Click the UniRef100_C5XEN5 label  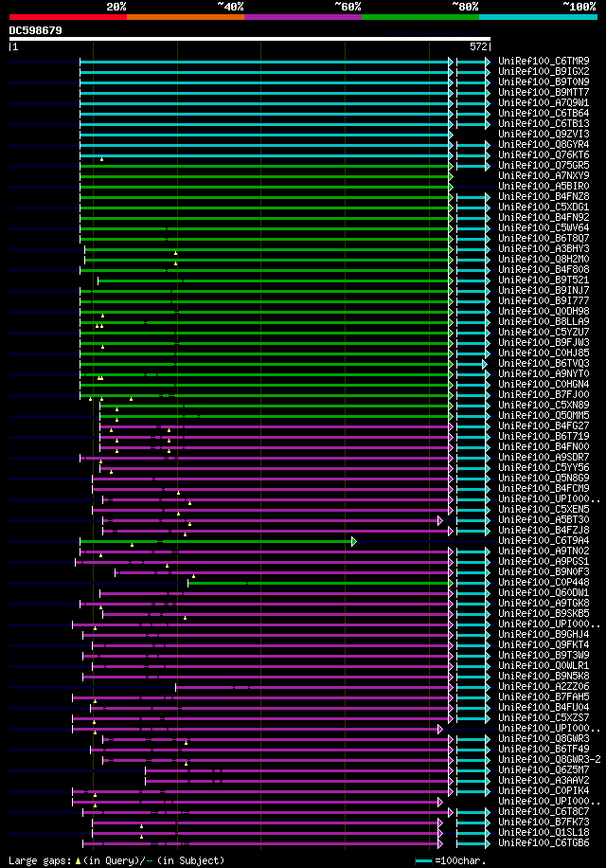click(544, 509)
